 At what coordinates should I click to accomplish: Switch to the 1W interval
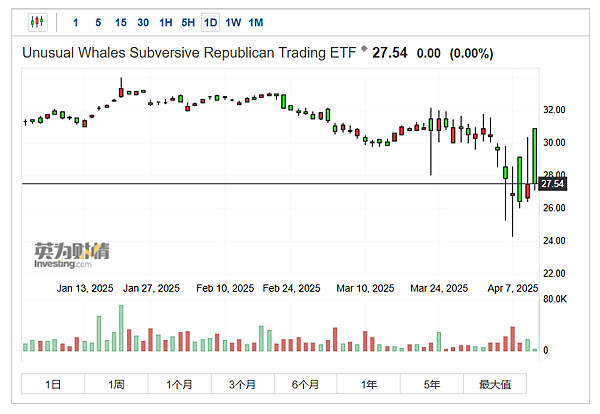tap(233, 23)
